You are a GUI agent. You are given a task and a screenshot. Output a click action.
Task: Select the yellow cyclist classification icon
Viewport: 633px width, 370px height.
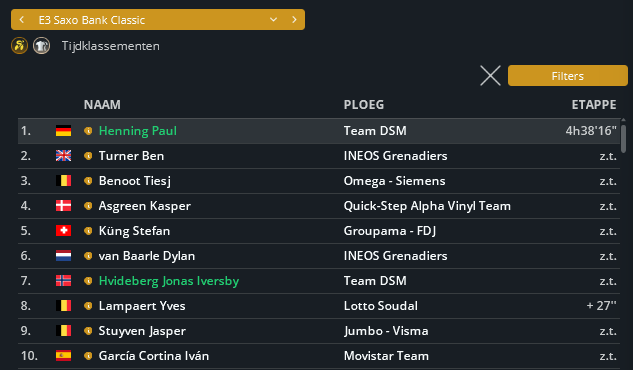tap(19, 46)
